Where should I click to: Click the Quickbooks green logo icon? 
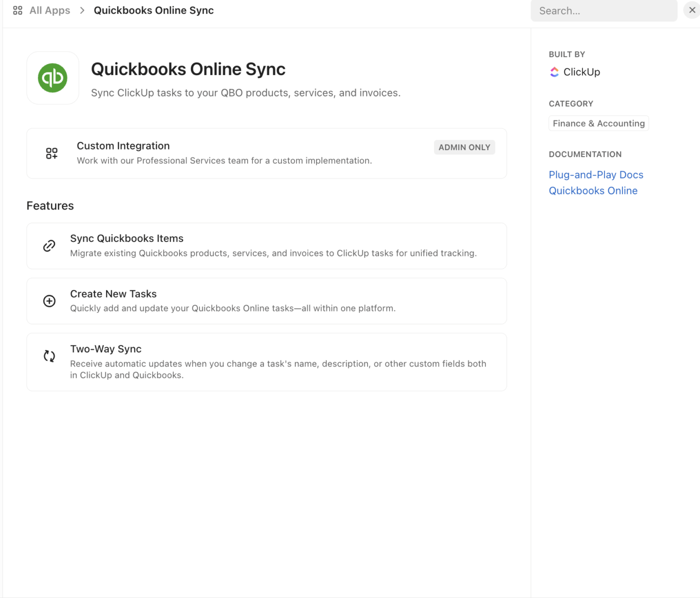(52, 77)
